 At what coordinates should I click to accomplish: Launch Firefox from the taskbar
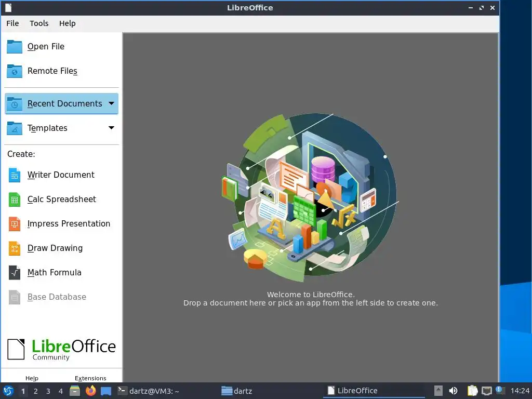tap(90, 391)
